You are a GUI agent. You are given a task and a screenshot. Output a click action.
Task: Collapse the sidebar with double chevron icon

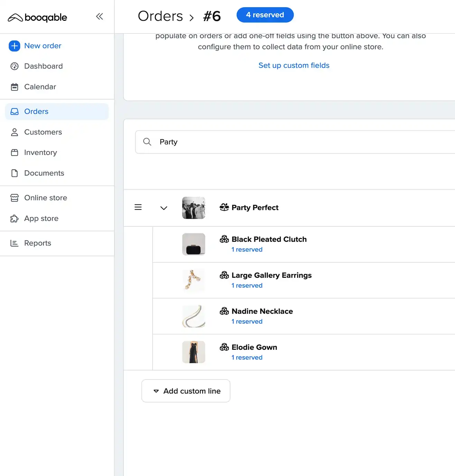100,16
